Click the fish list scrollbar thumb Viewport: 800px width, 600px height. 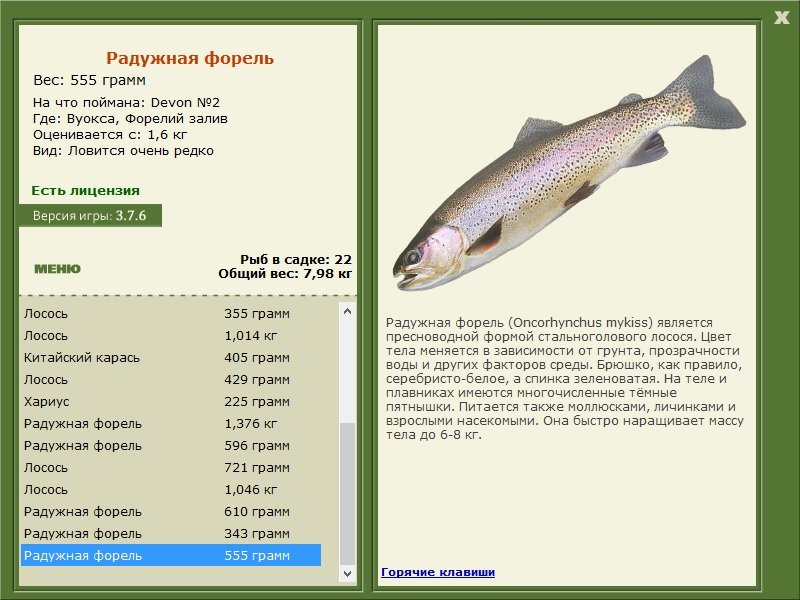tap(347, 494)
